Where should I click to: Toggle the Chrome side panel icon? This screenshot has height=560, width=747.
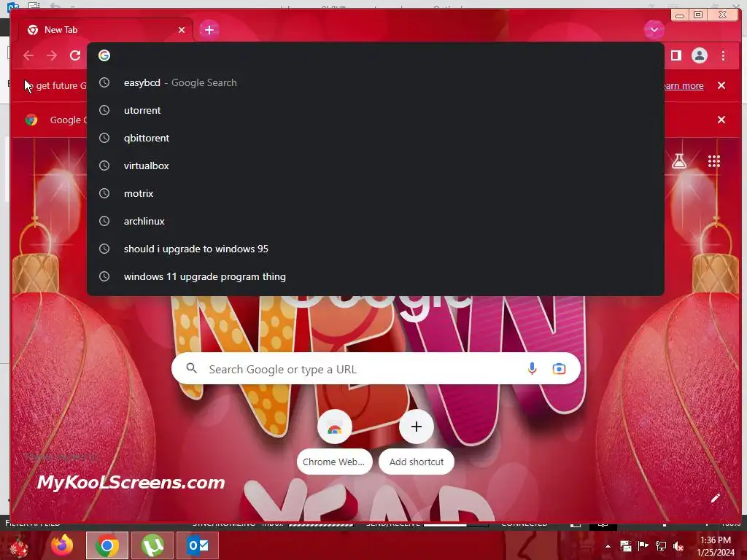676,55
